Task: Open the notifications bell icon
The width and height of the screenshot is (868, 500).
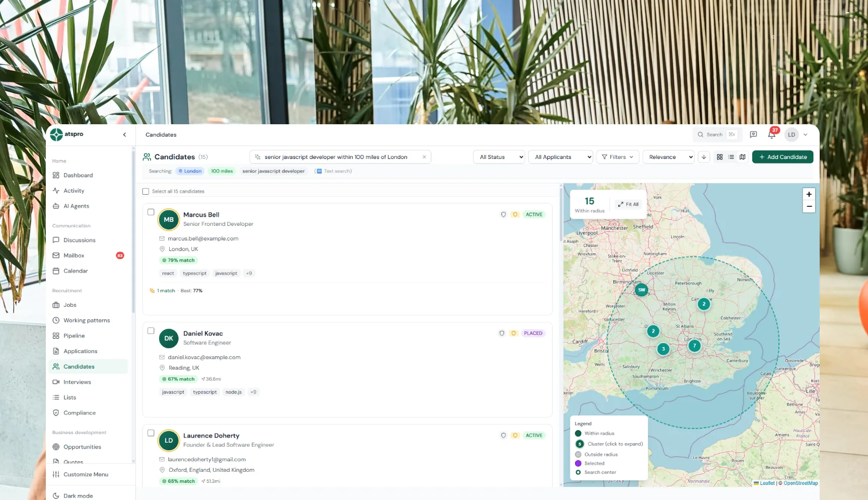Action: 771,134
